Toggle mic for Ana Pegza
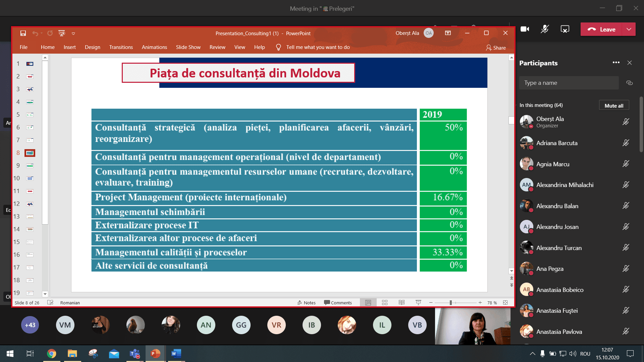This screenshot has height=362, width=644. tap(626, 269)
